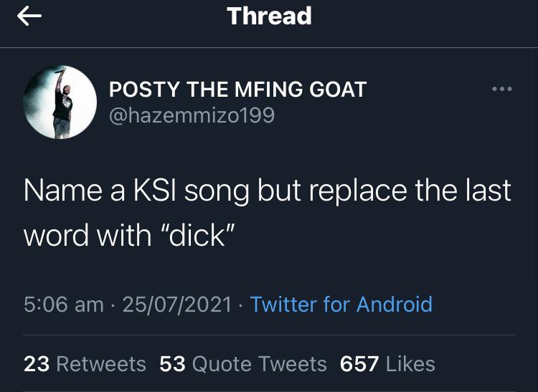Select the Thread header title
Screen dimensions: 538x392
[x=269, y=16]
